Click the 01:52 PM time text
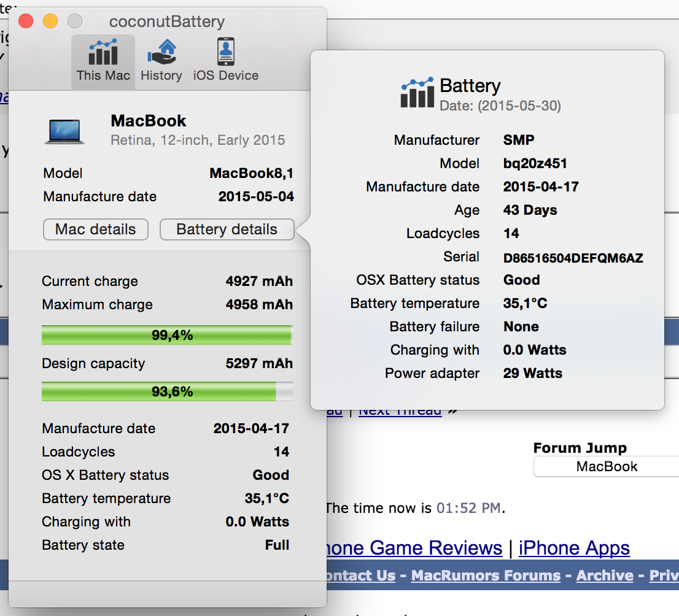 [468, 508]
